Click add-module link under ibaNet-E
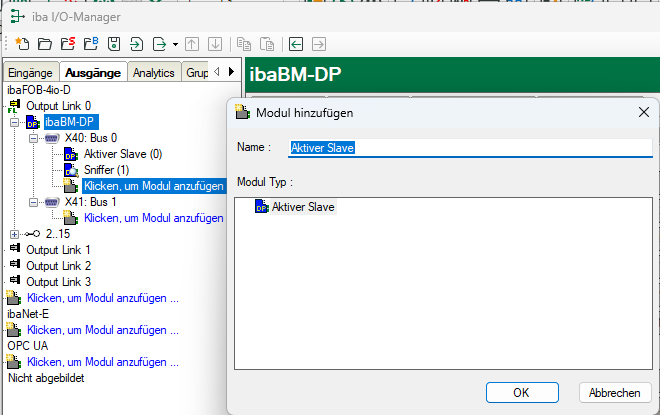Viewport: 660px width, 415px height. (x=103, y=330)
